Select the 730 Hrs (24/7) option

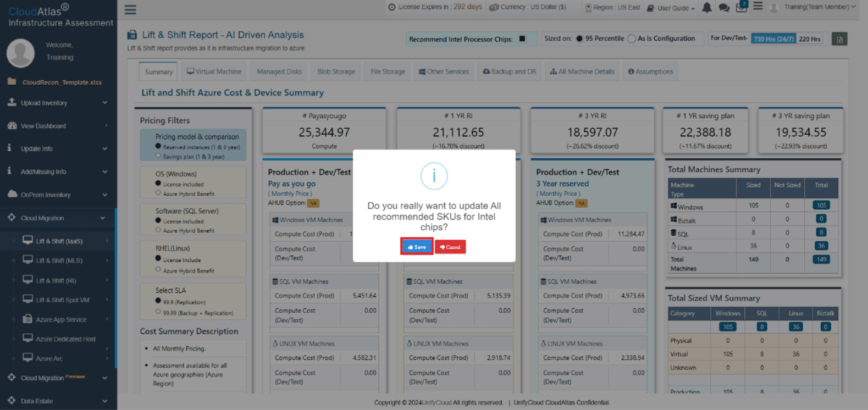point(773,39)
